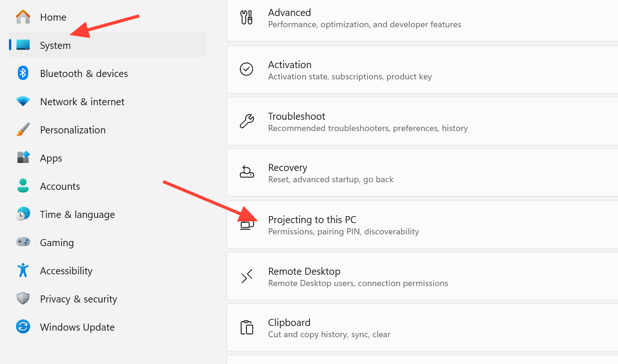
Task: Click the Personalization paintbrush icon
Action: click(23, 130)
